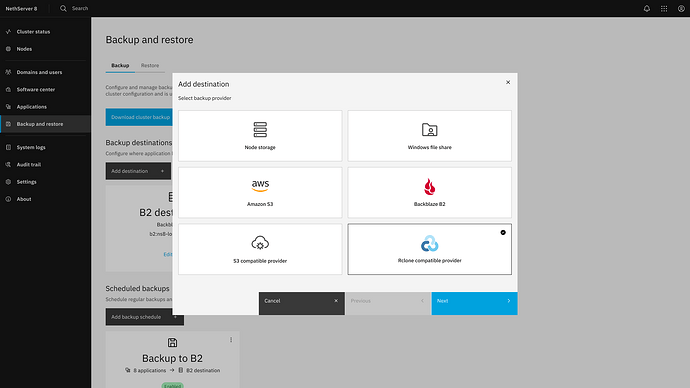The height and width of the screenshot is (388, 690).
Task: Close the Add destination dialog
Action: [x=508, y=82]
